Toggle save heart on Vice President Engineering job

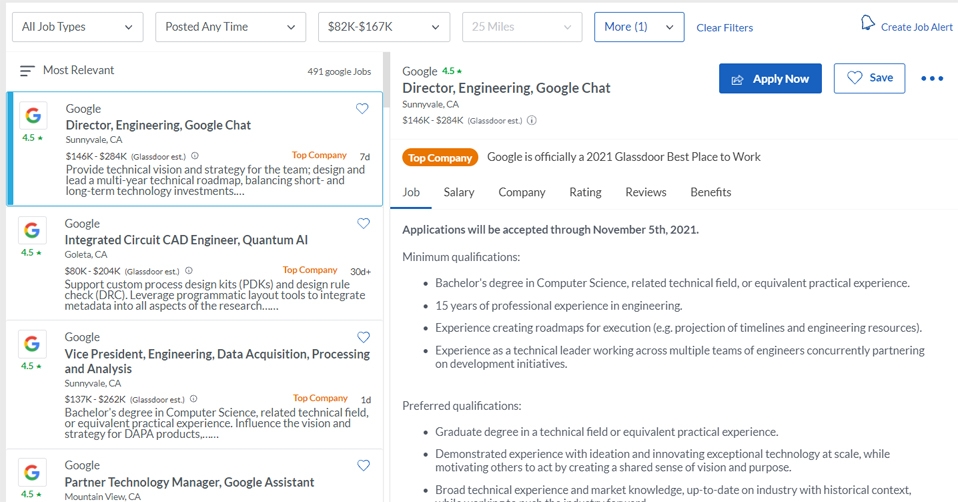[x=363, y=338]
